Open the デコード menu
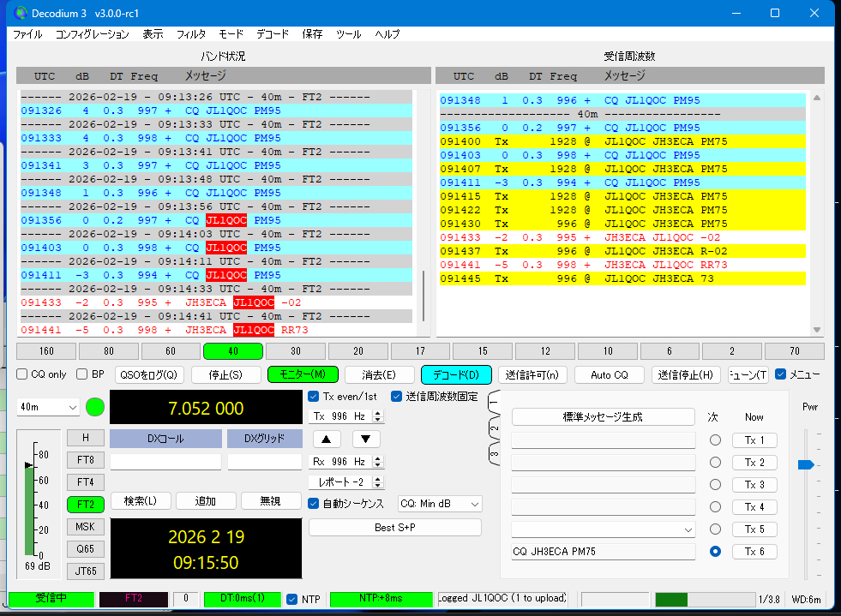 click(272, 34)
